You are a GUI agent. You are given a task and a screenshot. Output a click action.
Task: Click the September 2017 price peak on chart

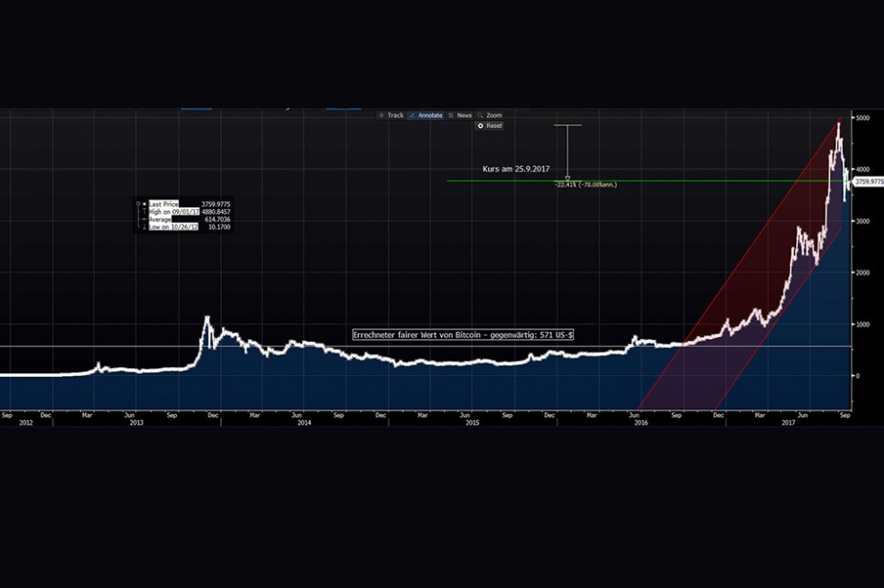point(839,124)
